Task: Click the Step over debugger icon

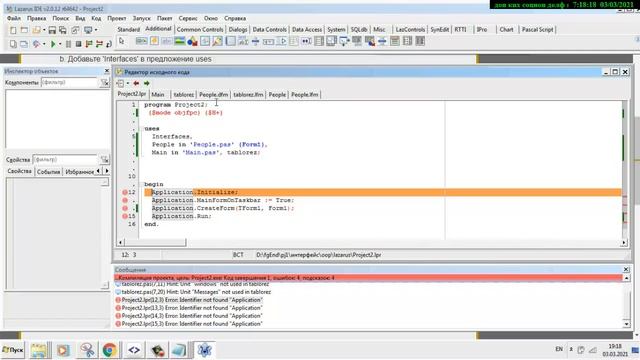Action: point(99,44)
